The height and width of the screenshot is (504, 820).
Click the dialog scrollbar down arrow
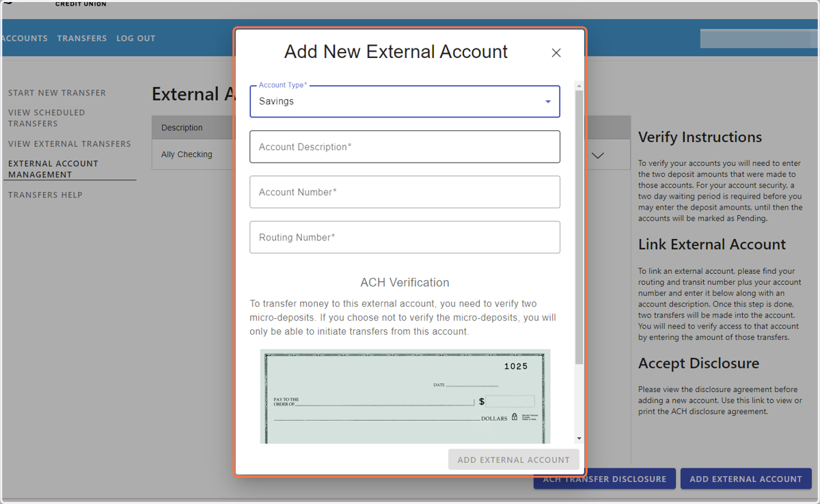[579, 438]
